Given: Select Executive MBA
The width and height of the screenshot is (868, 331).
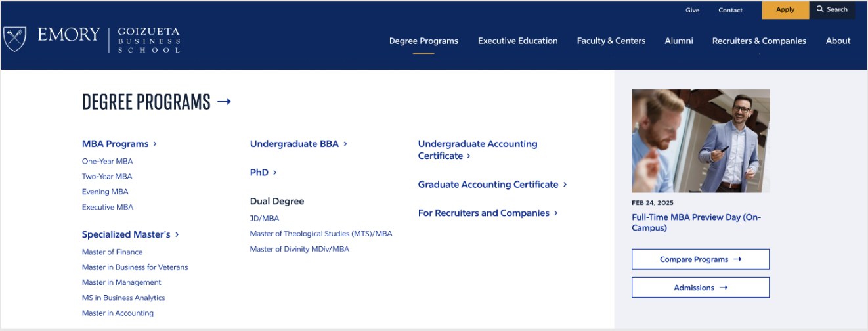Looking at the screenshot, I should pos(108,207).
